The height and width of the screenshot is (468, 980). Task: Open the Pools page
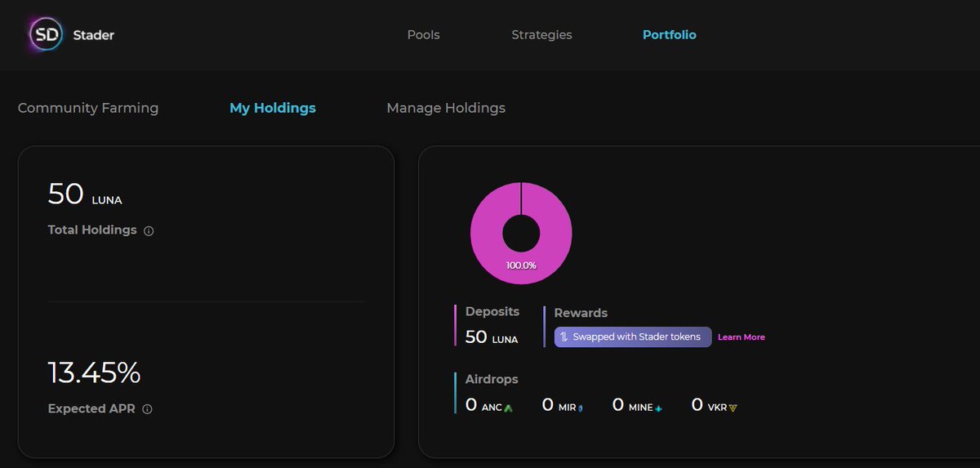coord(423,35)
